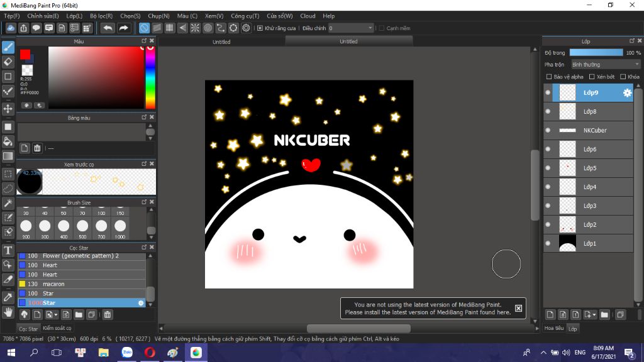Switch to the first Untitled canvas tab

coord(221,41)
